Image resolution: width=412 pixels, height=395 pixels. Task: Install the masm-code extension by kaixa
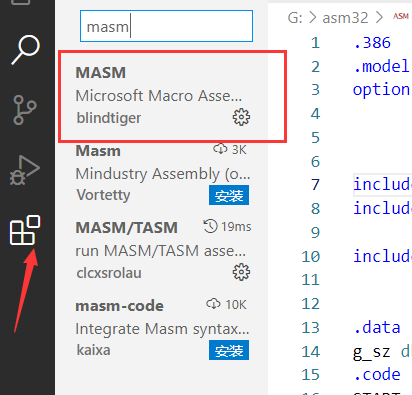tap(229, 350)
